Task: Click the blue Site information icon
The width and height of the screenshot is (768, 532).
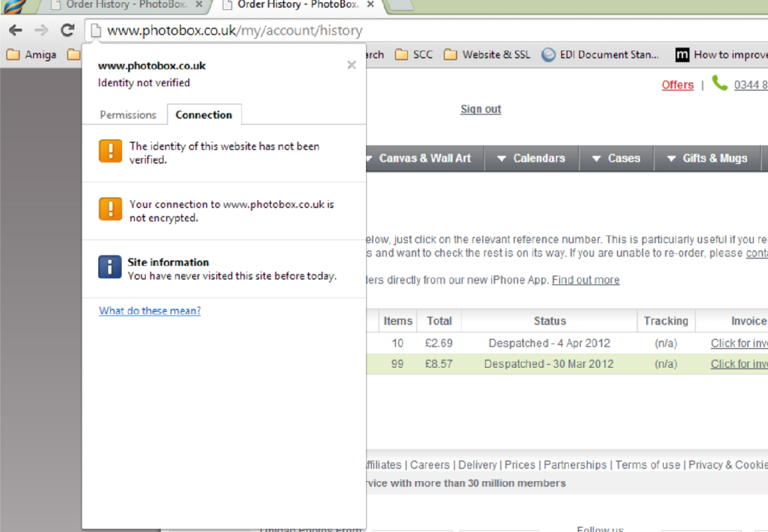Action: click(x=109, y=267)
